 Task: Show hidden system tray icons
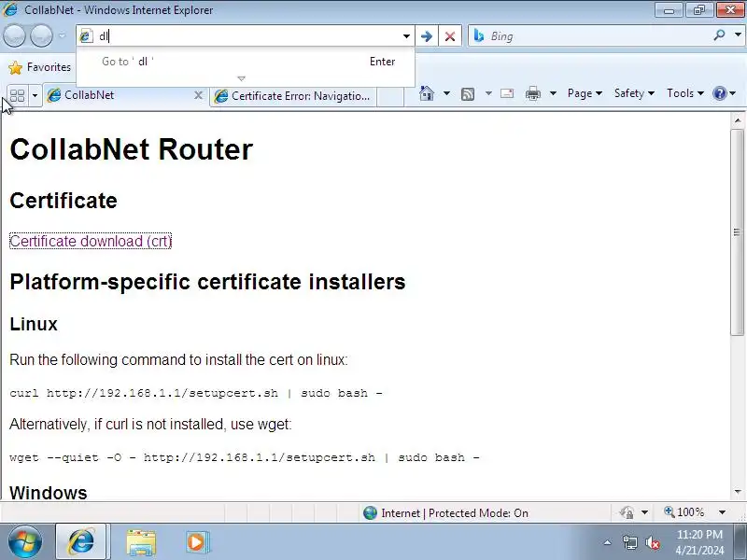coord(608,542)
